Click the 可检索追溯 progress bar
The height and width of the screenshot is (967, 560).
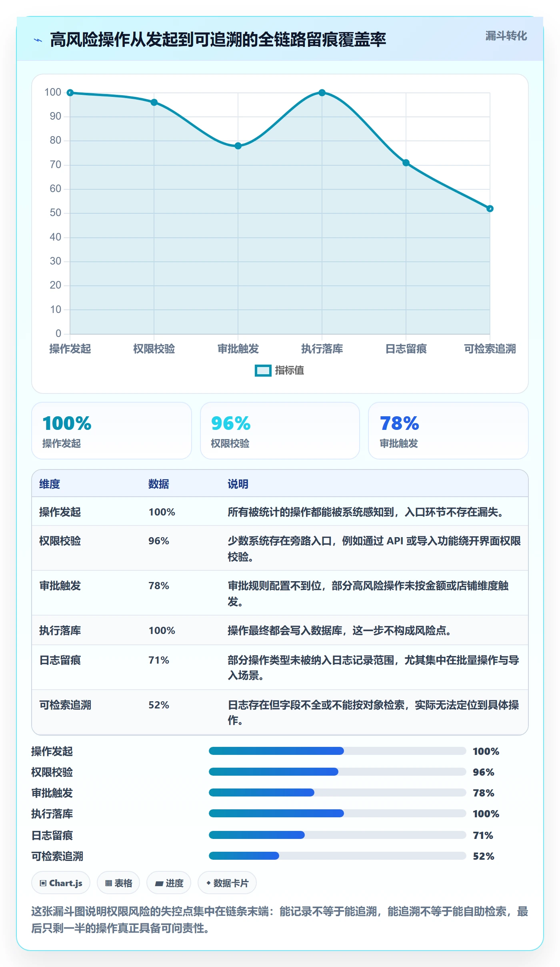pos(337,856)
